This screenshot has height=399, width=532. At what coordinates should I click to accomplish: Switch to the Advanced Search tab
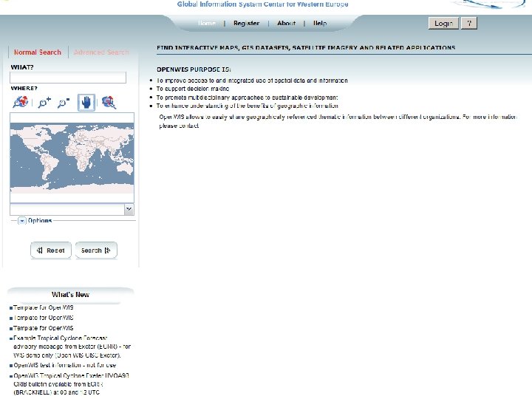[101, 52]
